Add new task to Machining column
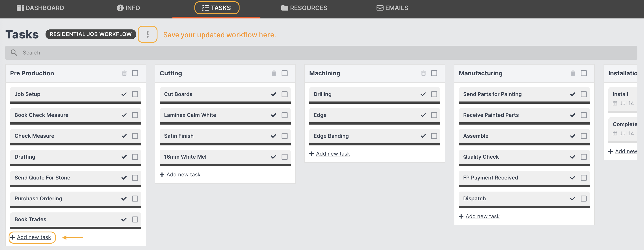The image size is (644, 250). pyautogui.click(x=329, y=154)
